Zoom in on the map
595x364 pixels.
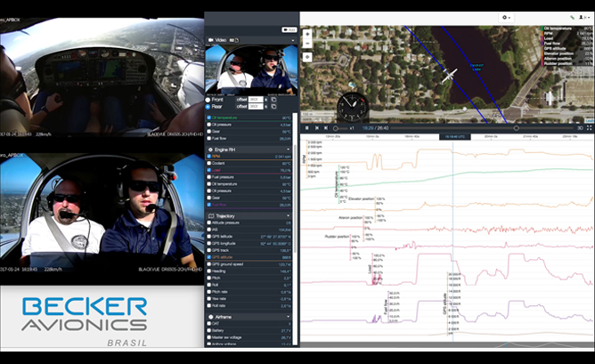(x=307, y=34)
